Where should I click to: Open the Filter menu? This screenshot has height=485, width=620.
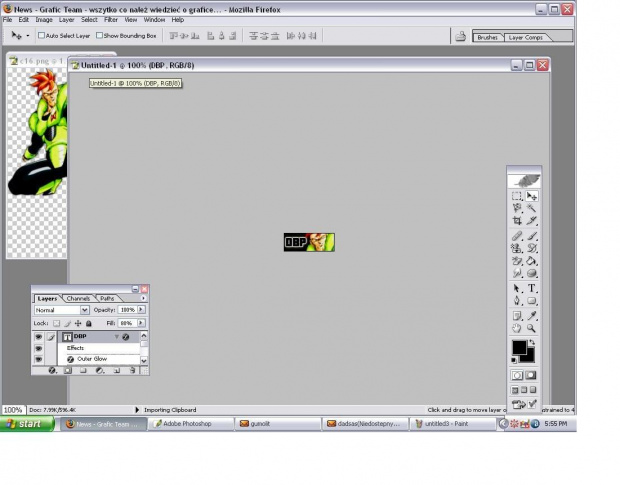[x=111, y=20]
